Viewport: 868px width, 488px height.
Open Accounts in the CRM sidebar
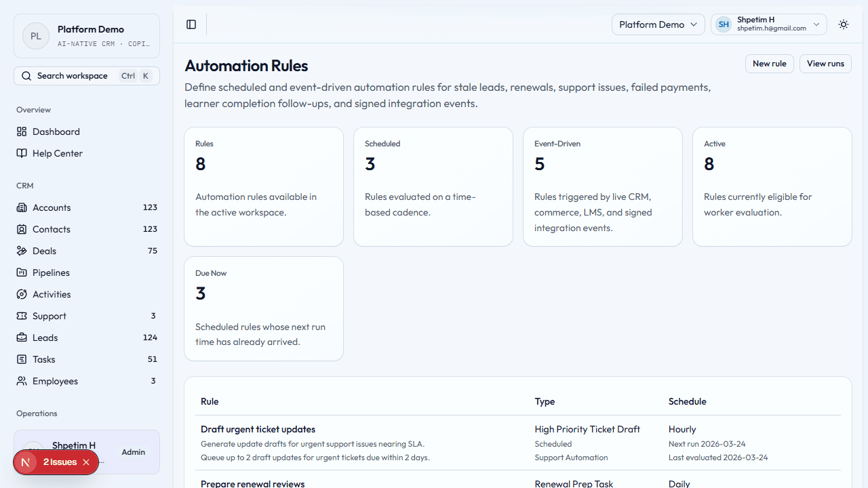click(x=51, y=207)
